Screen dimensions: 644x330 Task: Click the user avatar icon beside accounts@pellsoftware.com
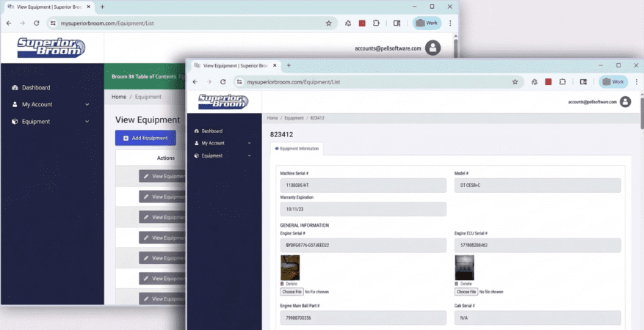pos(625,102)
